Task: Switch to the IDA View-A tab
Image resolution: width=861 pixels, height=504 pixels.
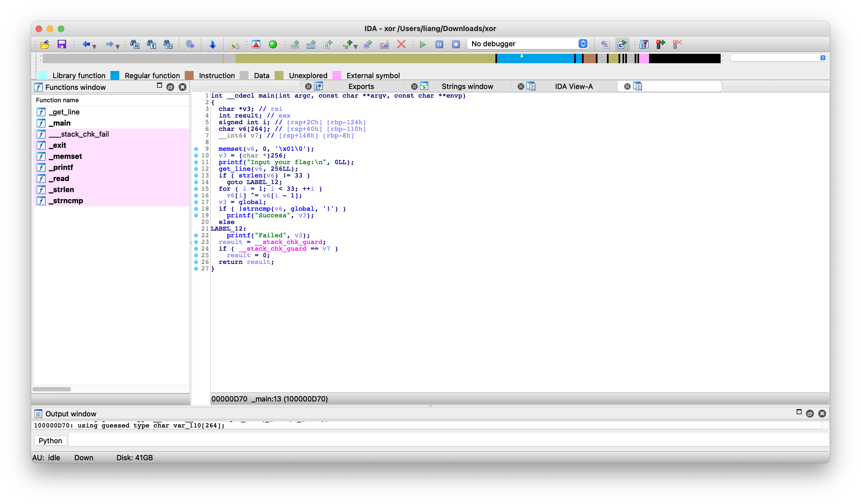Action: [x=573, y=86]
